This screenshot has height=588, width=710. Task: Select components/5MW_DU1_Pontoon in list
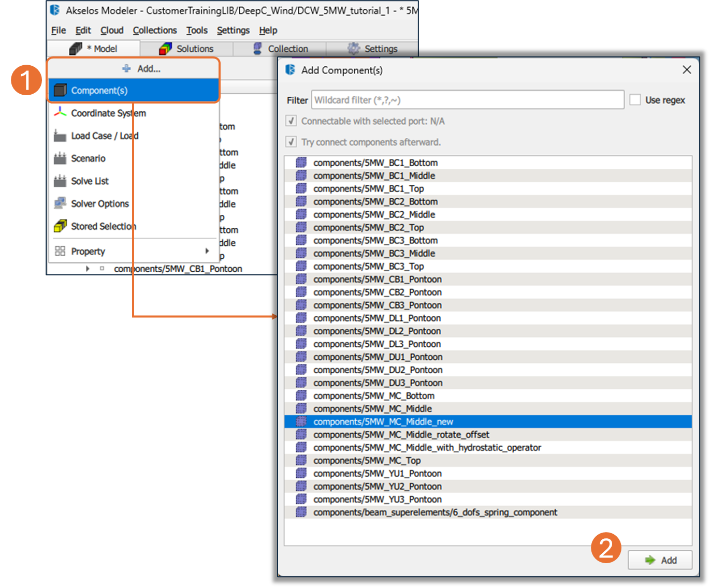pos(488,357)
